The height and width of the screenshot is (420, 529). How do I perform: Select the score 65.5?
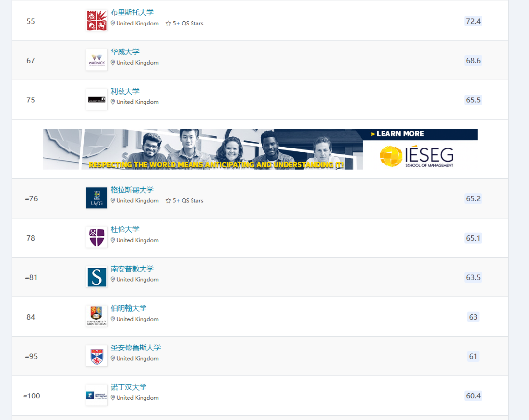click(x=473, y=100)
